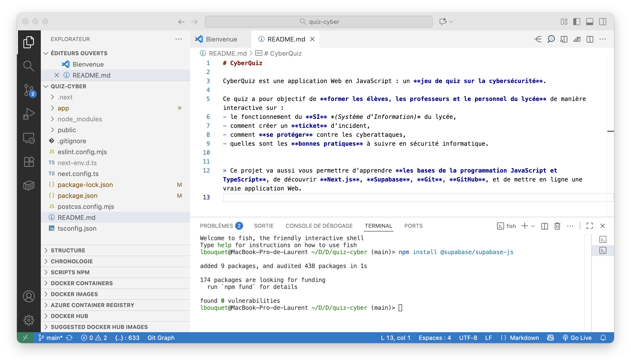
Task: Open the Extensions view
Action: click(29, 162)
